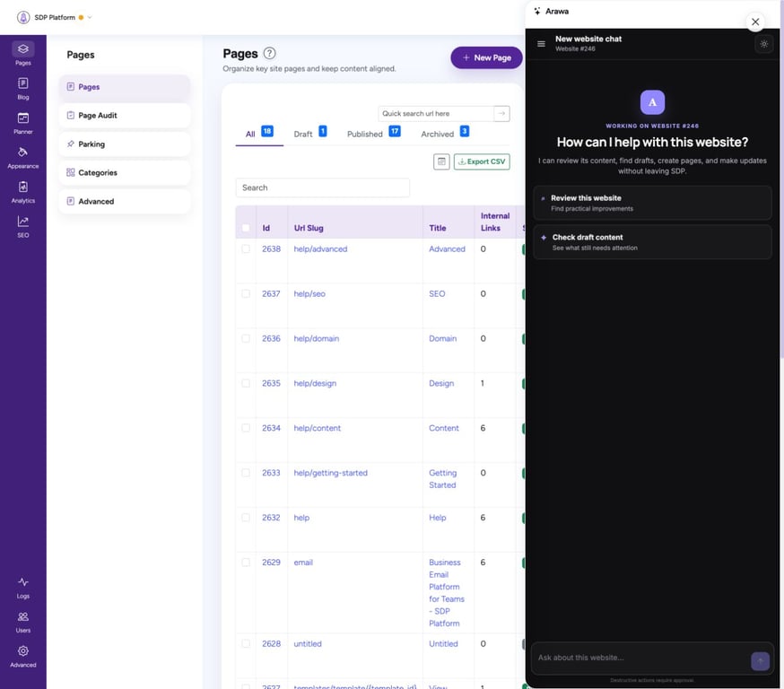Open page id 2635 link
The image size is (784, 689).
tap(271, 383)
